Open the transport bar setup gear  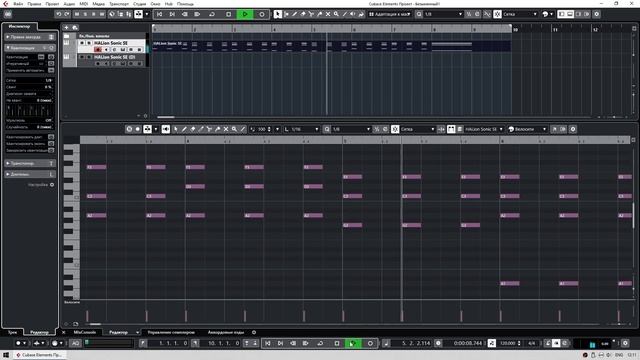625,343
